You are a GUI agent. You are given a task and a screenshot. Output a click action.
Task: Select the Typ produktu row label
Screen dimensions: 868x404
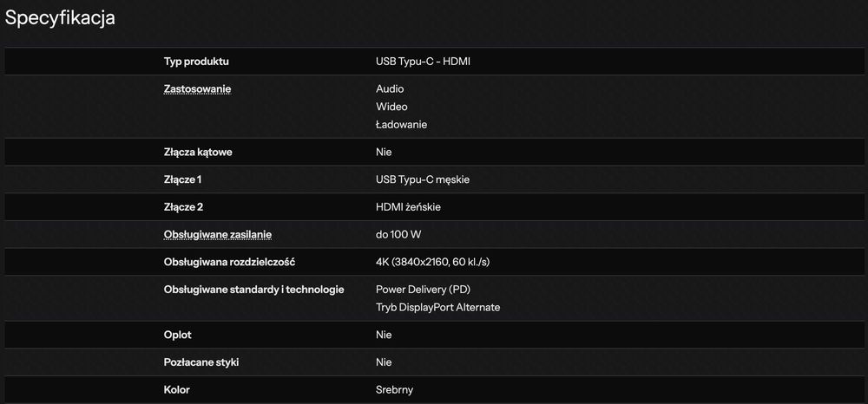(196, 62)
